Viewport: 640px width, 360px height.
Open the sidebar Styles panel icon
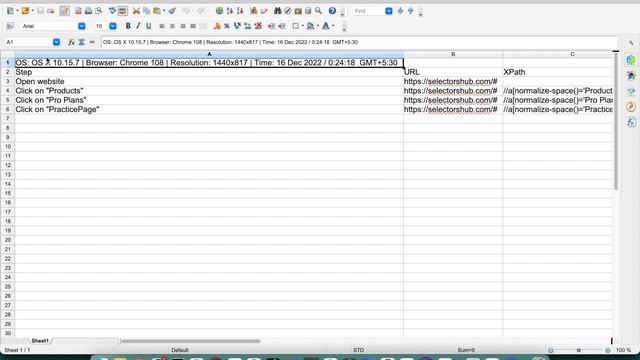click(631, 76)
